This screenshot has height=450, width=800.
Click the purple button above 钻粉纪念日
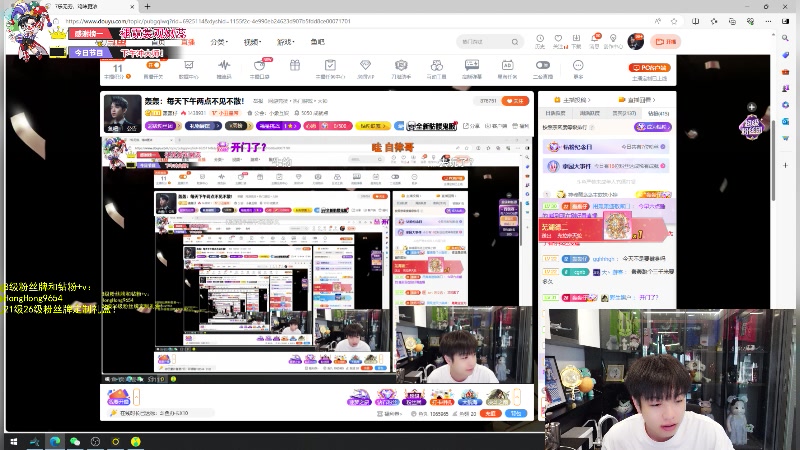pos(653,127)
